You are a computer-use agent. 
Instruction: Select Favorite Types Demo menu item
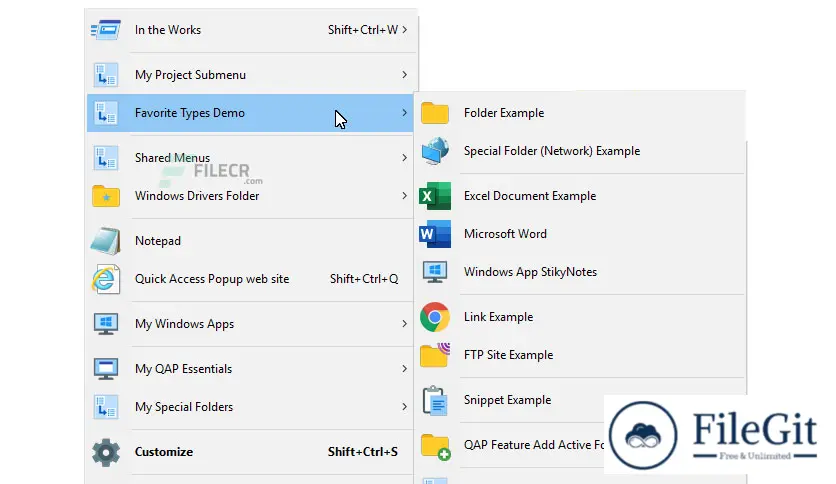(x=251, y=113)
